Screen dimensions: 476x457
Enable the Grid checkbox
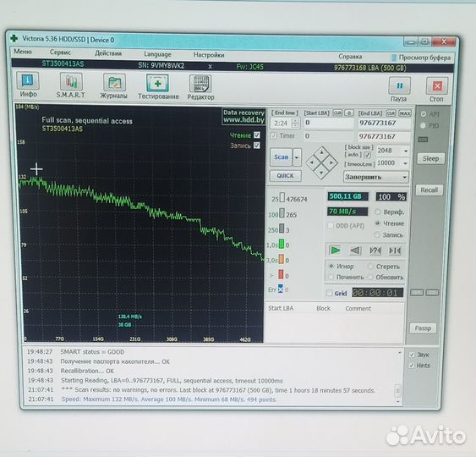(329, 293)
